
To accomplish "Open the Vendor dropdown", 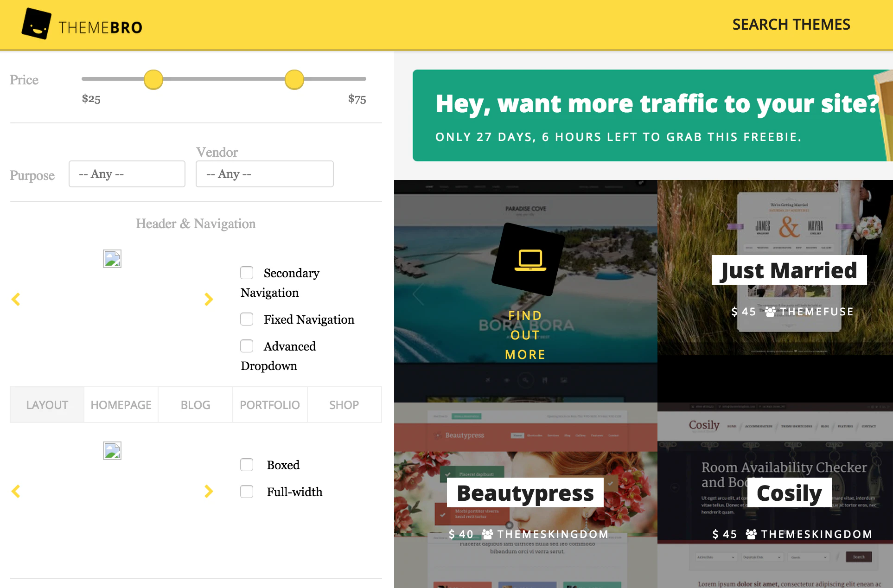I will [264, 174].
